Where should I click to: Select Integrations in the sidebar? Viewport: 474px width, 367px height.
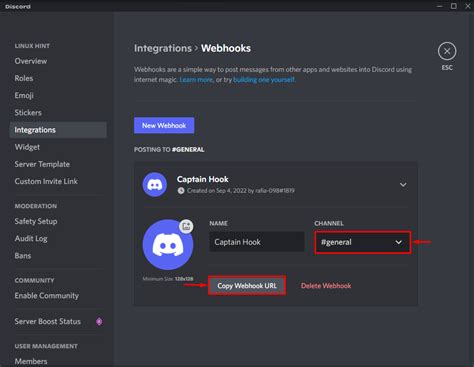58,130
